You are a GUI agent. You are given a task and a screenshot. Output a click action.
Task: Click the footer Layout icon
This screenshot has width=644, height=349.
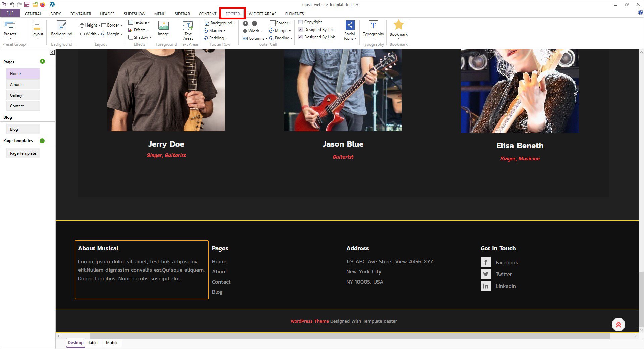click(x=37, y=29)
